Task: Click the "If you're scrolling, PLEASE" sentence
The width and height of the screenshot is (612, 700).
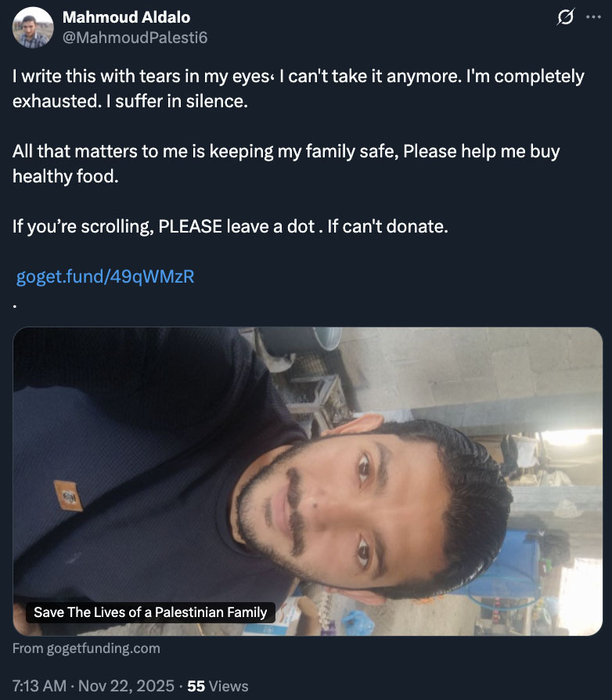Action: (x=229, y=227)
